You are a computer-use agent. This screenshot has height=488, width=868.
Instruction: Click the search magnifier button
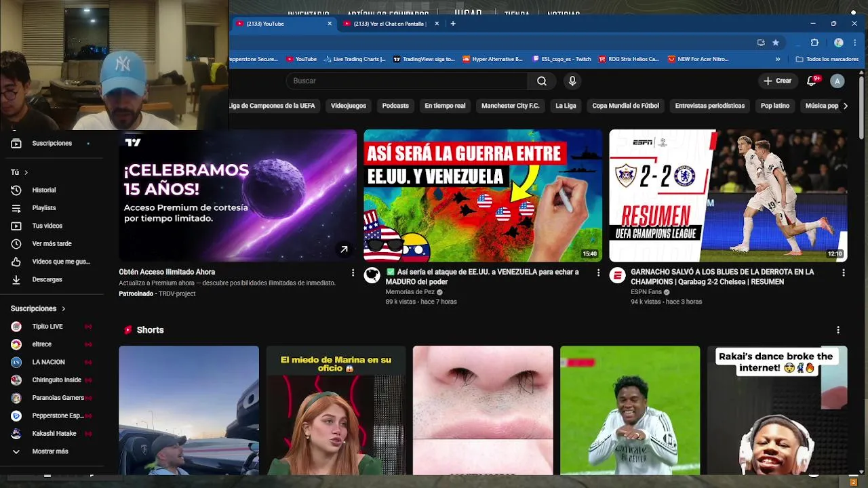coord(542,81)
